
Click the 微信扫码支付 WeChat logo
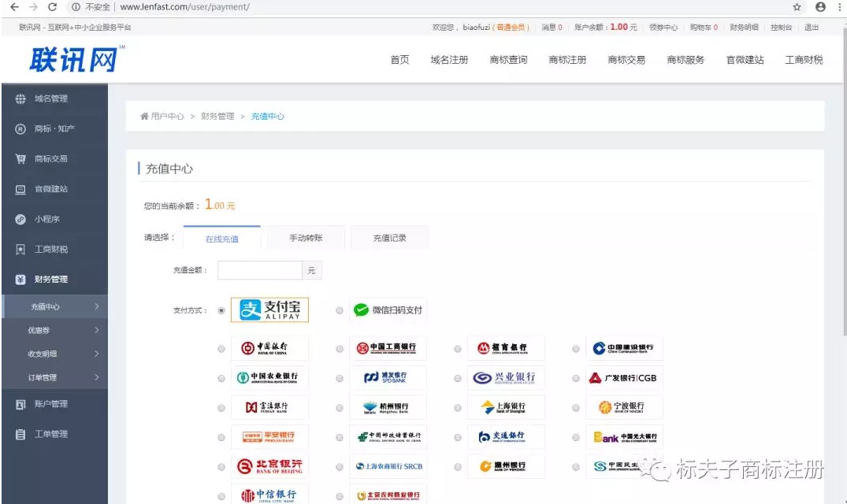point(388,309)
